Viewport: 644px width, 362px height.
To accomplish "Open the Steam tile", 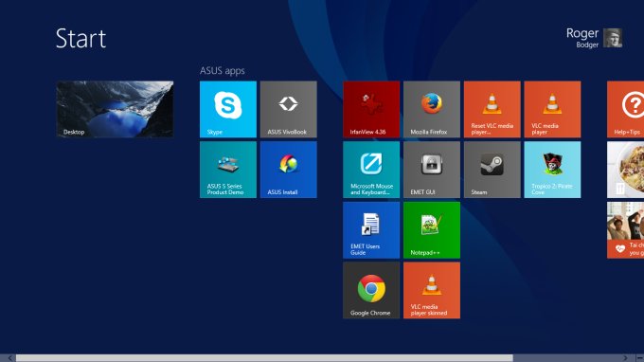I will pyautogui.click(x=492, y=170).
